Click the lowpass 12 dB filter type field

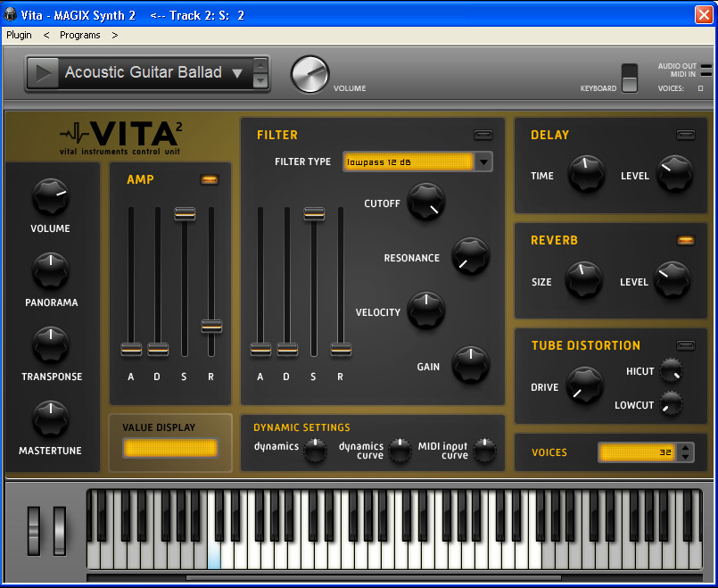[408, 162]
